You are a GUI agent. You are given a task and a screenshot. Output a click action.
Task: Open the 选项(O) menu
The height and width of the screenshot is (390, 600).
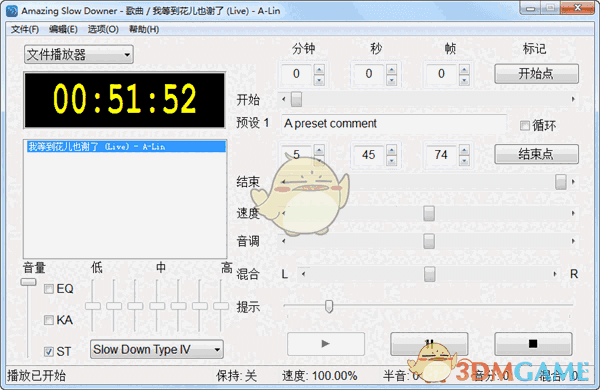pyautogui.click(x=103, y=29)
